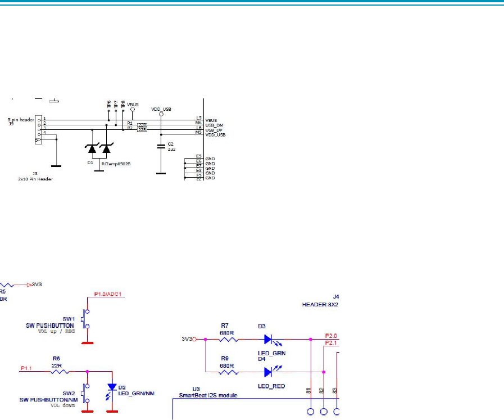This screenshot has width=504, height=420.
Task: Click the ground symbol below D2 LED
Action: point(112,412)
